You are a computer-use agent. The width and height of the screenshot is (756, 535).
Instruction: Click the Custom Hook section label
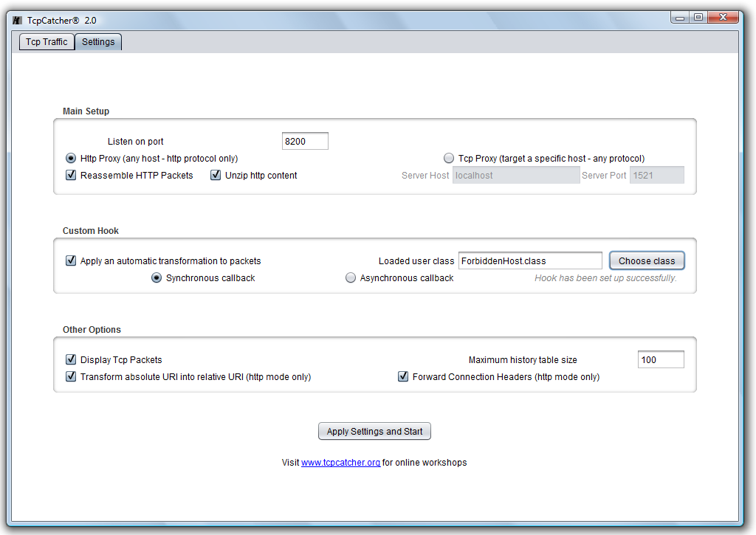91,231
